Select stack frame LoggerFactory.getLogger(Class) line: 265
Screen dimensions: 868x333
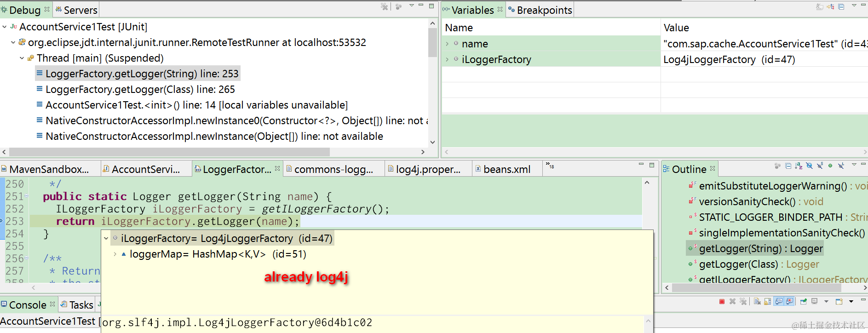click(136, 89)
